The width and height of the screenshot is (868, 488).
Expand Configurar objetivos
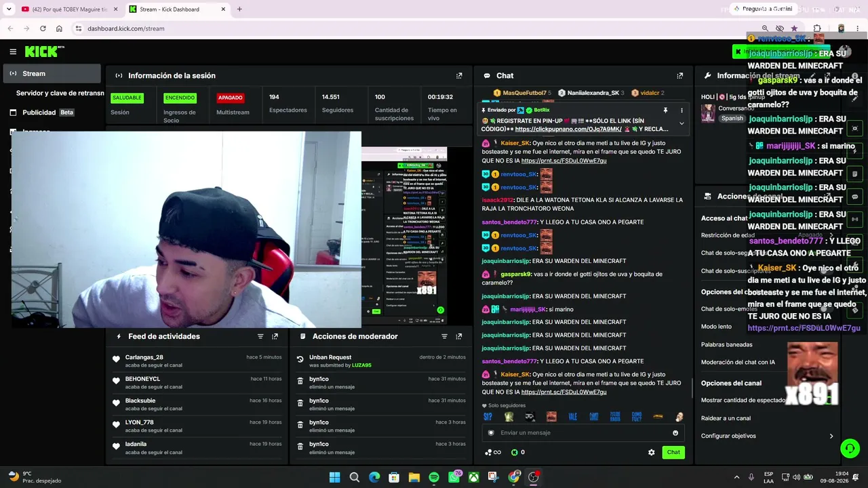coord(768,436)
